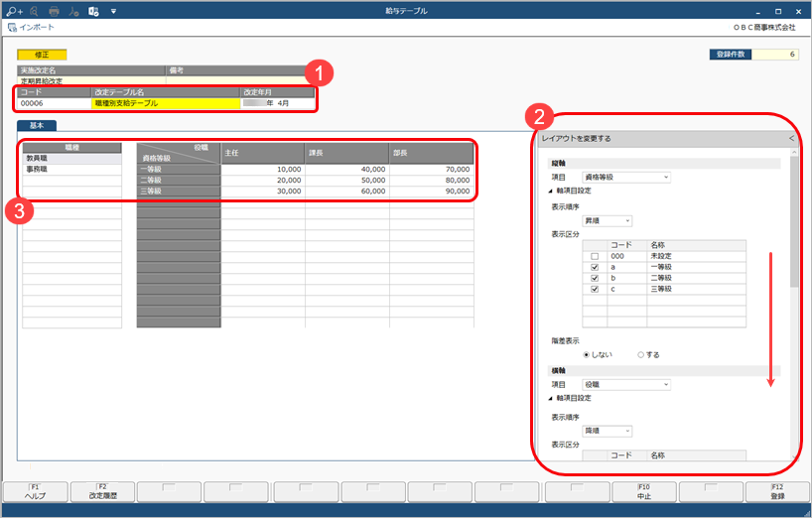This screenshot has height=518, width=812.
Task: Click the Excel export icon in title bar
Action: [93, 11]
